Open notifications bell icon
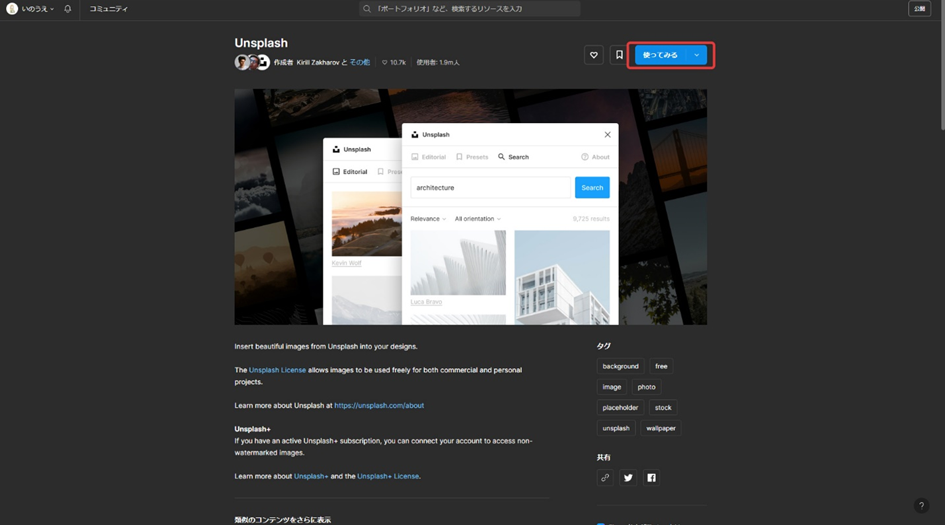945x525 pixels. tap(68, 8)
